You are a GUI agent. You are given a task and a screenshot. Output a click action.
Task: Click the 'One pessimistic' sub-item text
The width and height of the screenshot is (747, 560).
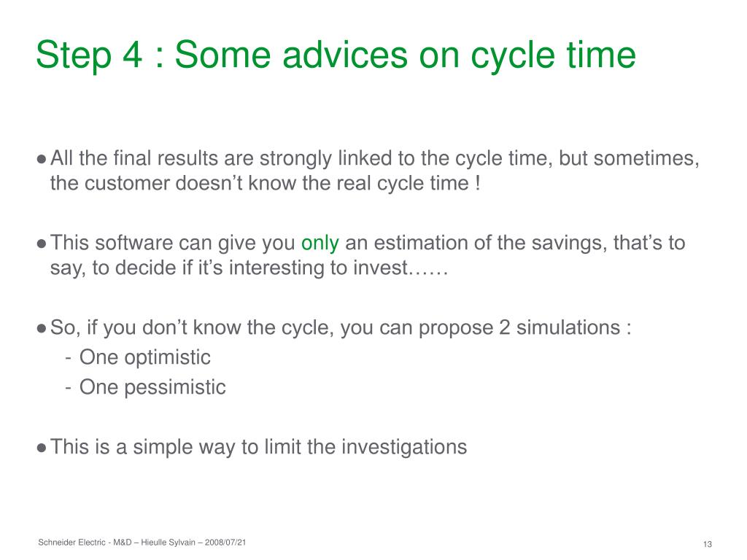coord(152,388)
